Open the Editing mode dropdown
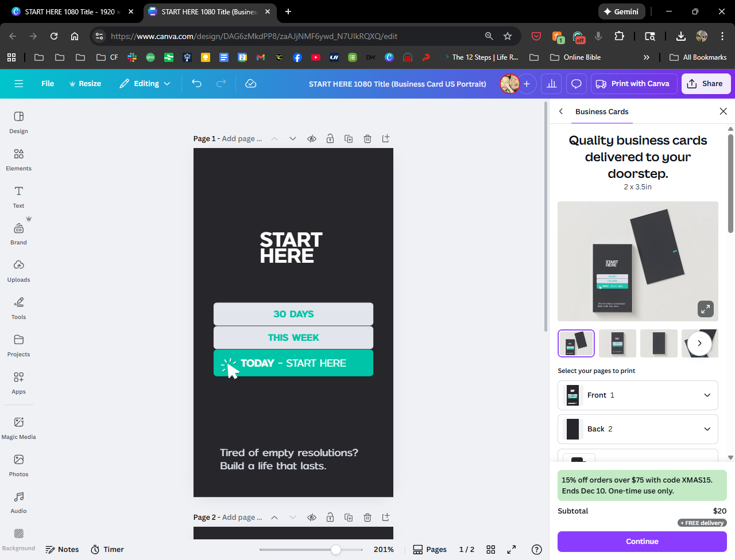The height and width of the screenshot is (560, 735). [145, 84]
